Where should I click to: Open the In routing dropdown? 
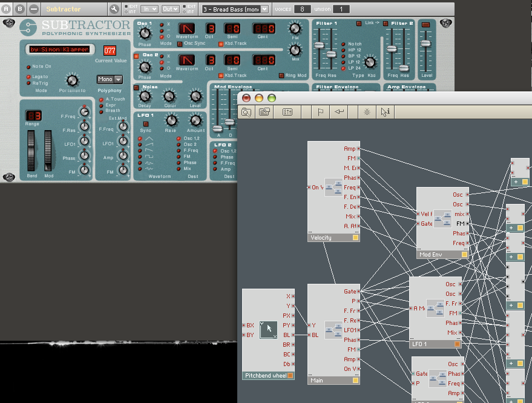[x=149, y=9]
